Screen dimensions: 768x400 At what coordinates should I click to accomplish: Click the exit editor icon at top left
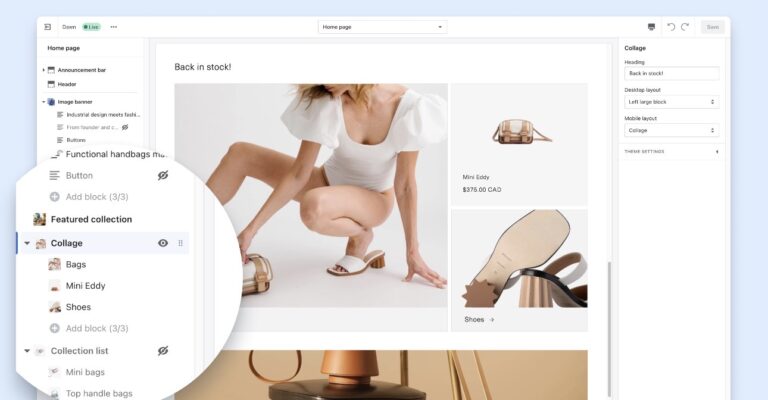coord(48,27)
